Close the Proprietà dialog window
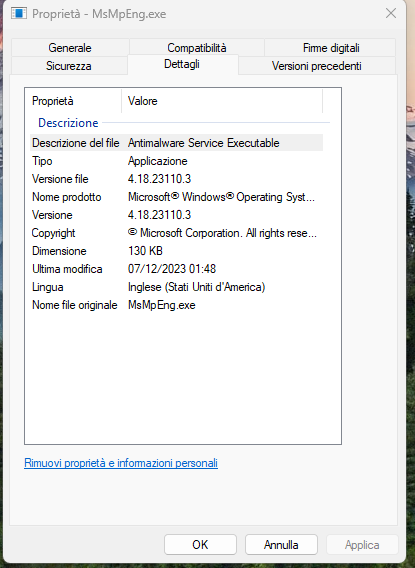This screenshot has height=568, width=415. (x=391, y=14)
